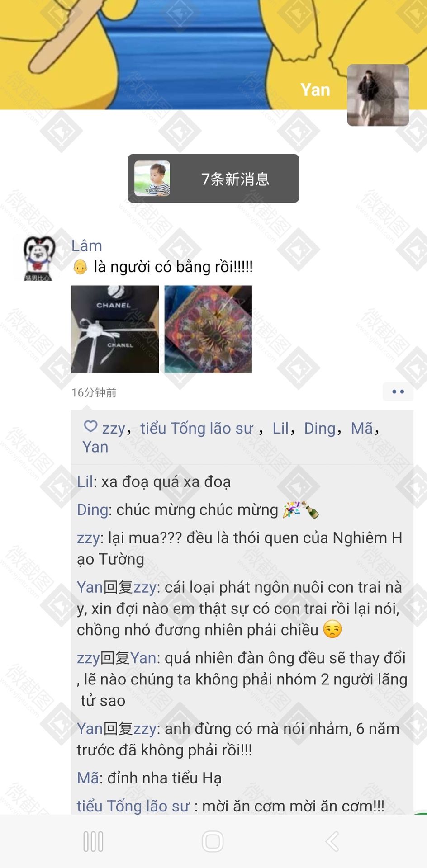Viewport: 427px width, 868px height.
Task: Open Lâm's panda avatar
Action: pyautogui.click(x=40, y=258)
